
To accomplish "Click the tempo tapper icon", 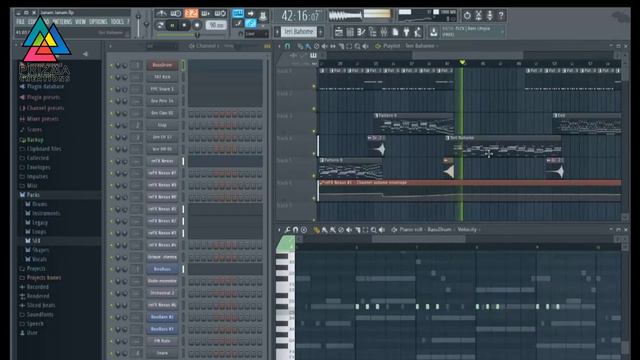I will 418,31.
